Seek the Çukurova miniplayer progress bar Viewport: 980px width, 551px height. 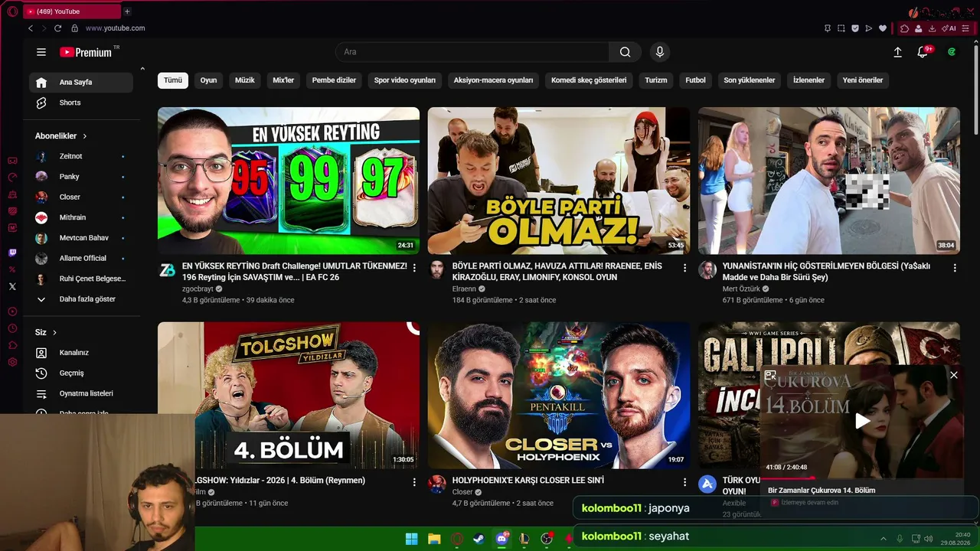pos(861,478)
